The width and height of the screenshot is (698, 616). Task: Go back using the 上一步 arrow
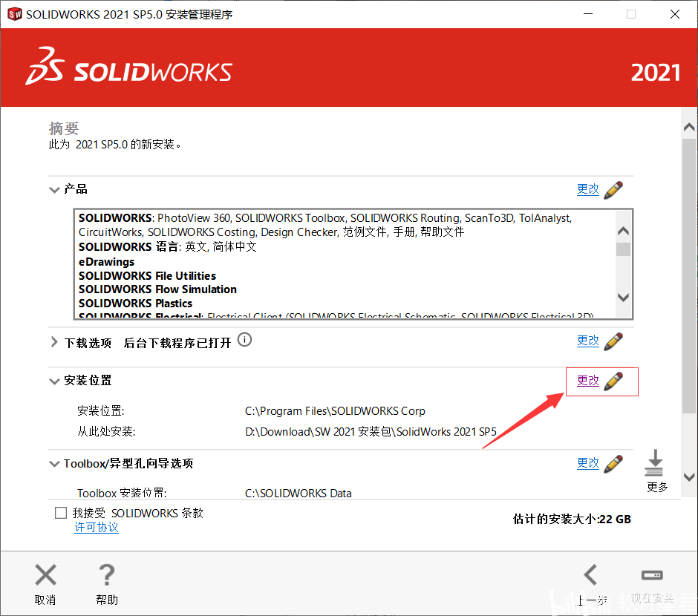coord(591,575)
